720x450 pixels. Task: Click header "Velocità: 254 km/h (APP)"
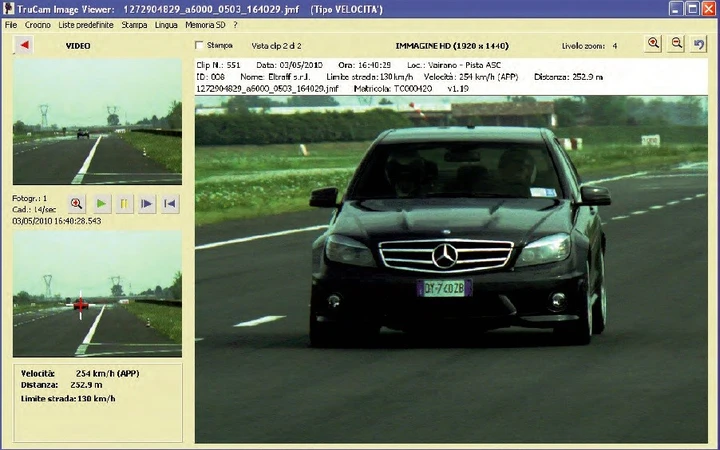point(471,77)
